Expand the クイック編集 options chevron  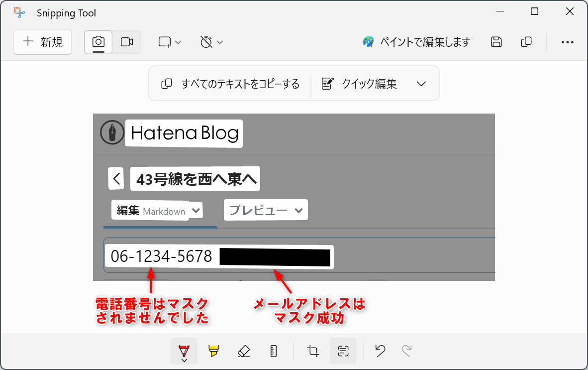click(421, 84)
